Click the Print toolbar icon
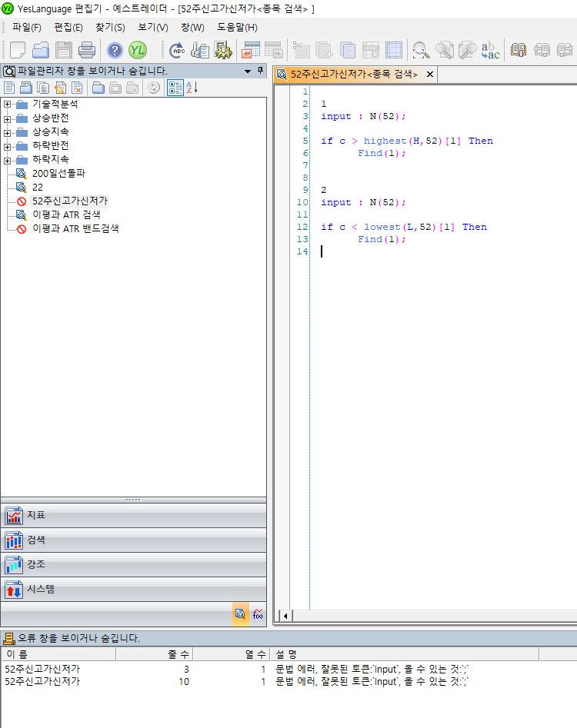 (86, 51)
